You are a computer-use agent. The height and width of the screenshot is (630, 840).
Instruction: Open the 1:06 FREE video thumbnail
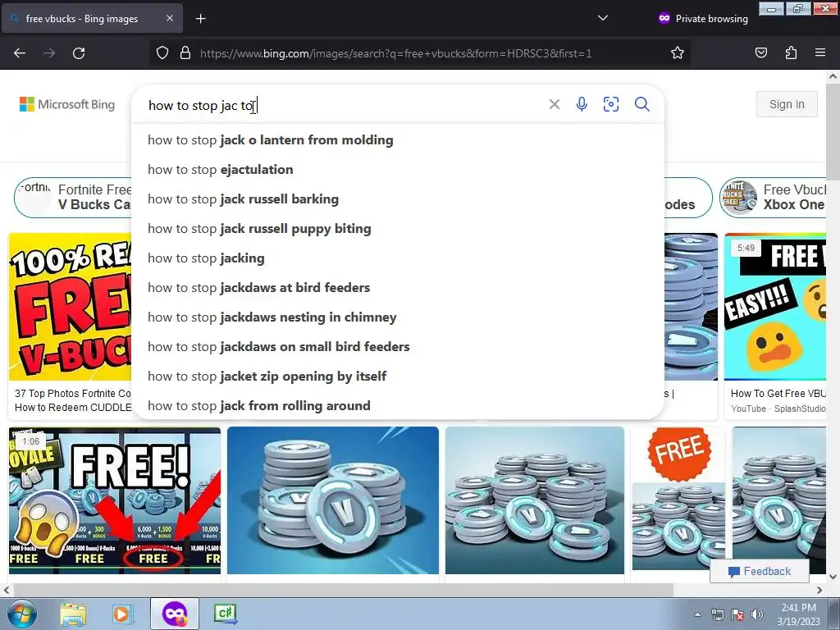click(115, 500)
